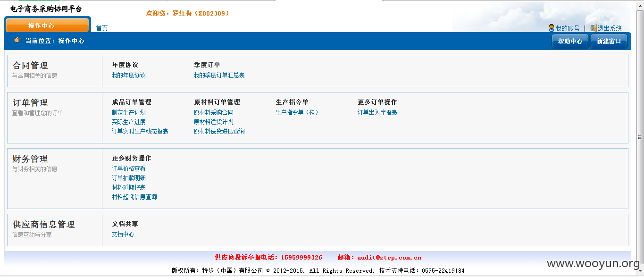Click the 与合同相关的信息 subtitle
Image resolution: width=644 pixels, height=277 pixels.
tap(35, 76)
